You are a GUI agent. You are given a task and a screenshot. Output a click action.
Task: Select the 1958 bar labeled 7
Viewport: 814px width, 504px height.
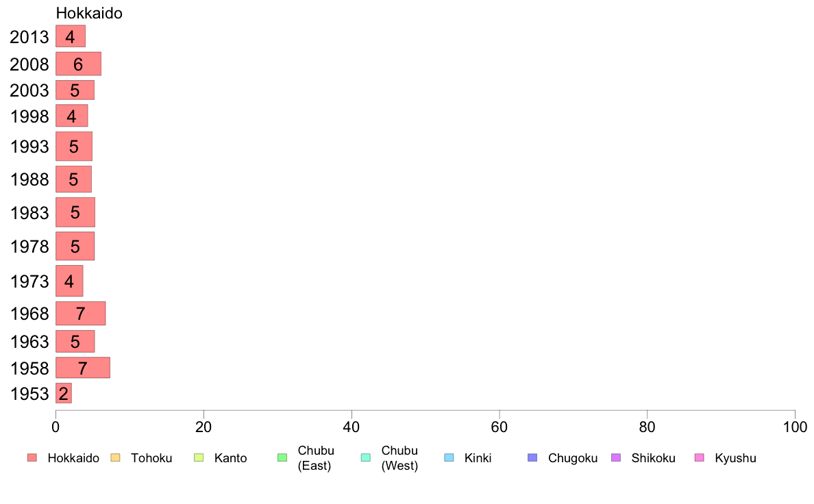coord(83,368)
